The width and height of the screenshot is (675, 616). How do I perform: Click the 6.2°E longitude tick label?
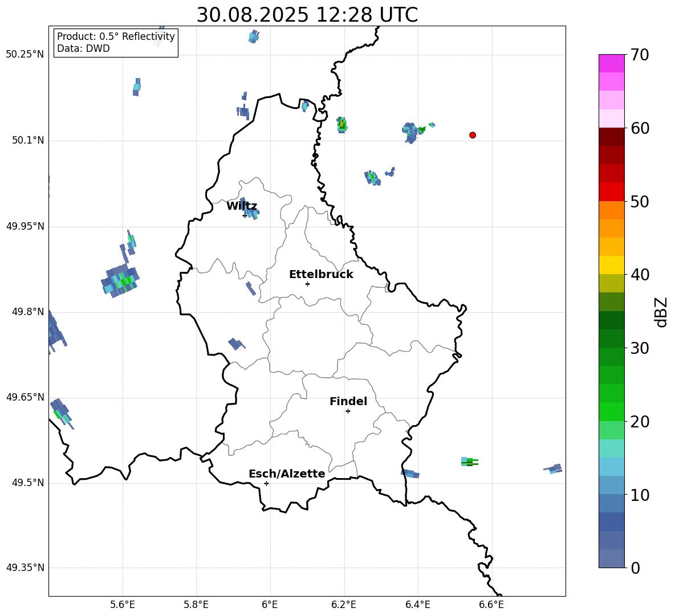click(x=344, y=605)
